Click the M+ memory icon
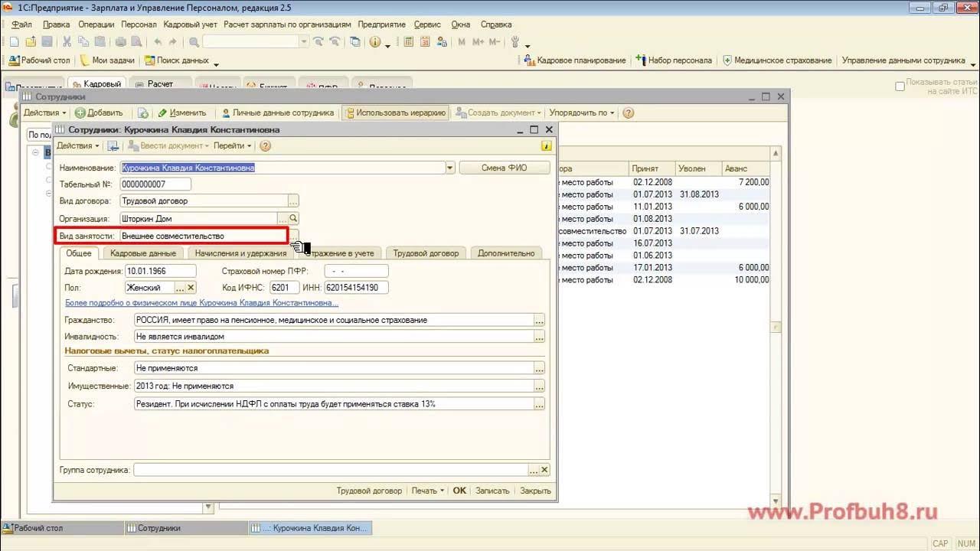 tap(479, 42)
